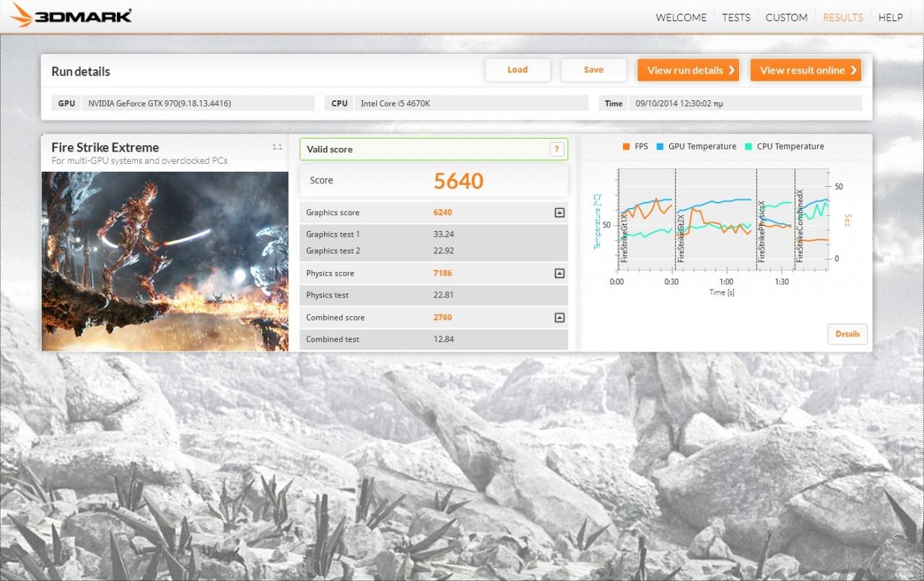Collapse the Combined score section
The width and height of the screenshot is (924, 581).
click(x=559, y=318)
